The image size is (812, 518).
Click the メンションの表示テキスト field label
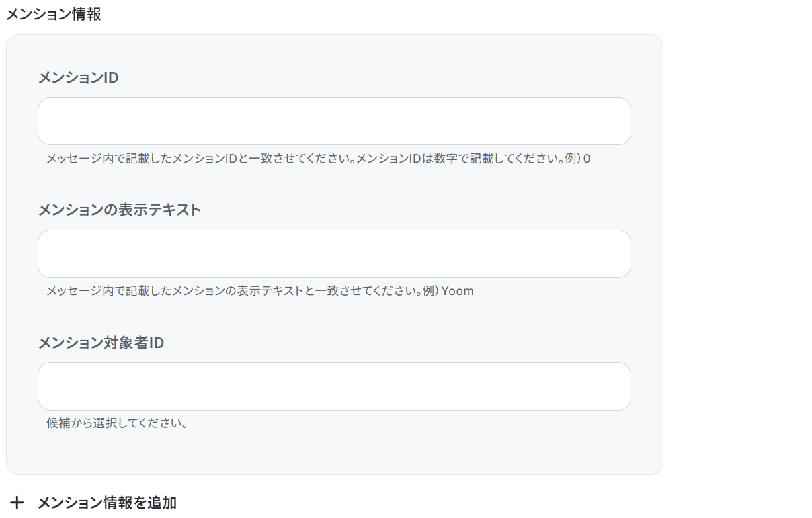[120, 210]
